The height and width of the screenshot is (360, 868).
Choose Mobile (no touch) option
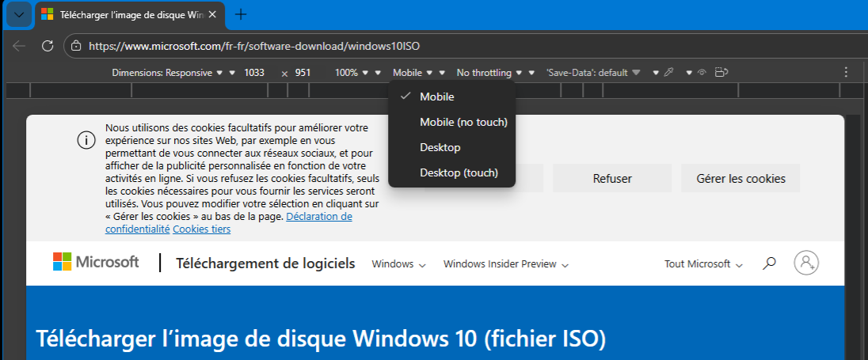(x=452, y=122)
